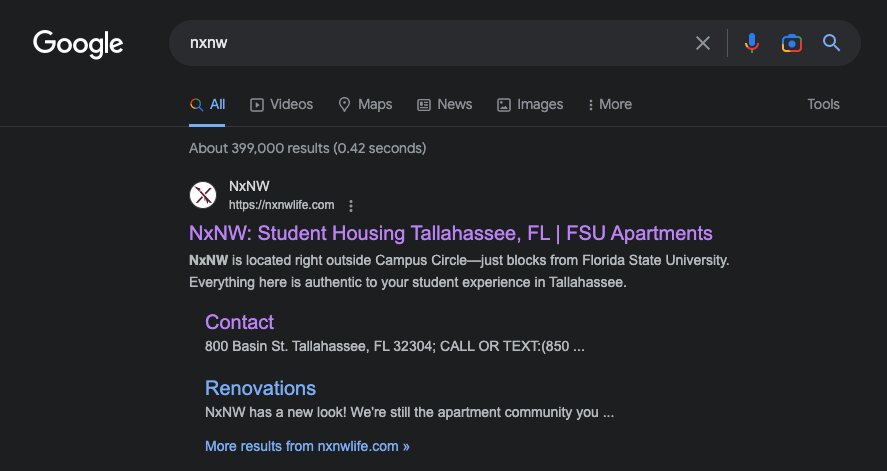This screenshot has width=887, height=471.
Task: Click the nxnw search input field
Action: pyautogui.click(x=430, y=43)
